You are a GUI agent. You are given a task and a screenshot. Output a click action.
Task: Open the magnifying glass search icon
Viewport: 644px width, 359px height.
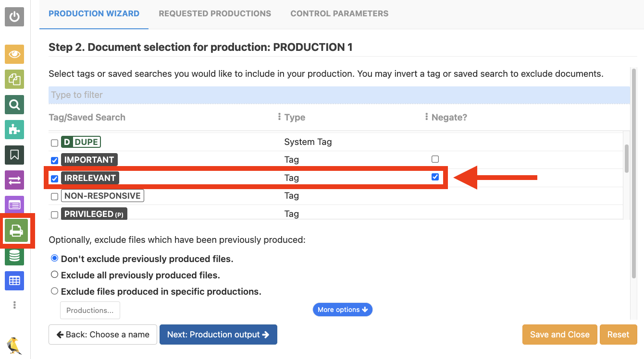coord(14,105)
